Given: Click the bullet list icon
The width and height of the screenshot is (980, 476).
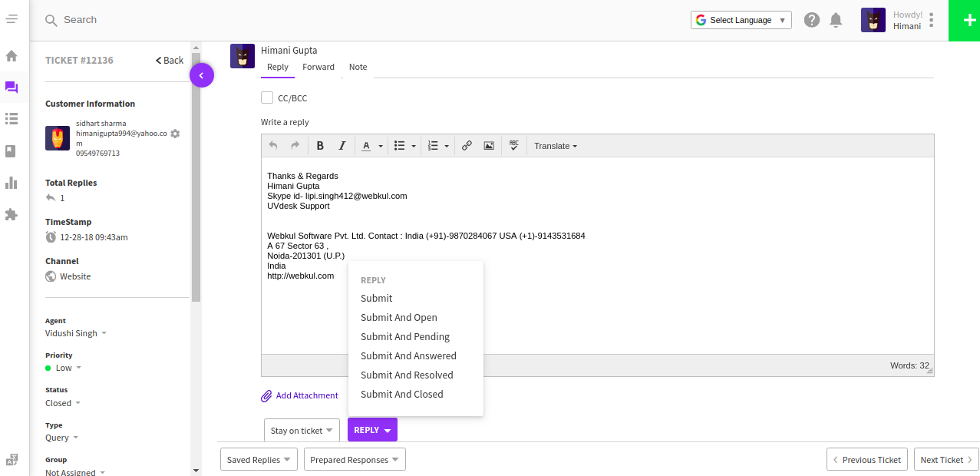Looking at the screenshot, I should pos(399,146).
